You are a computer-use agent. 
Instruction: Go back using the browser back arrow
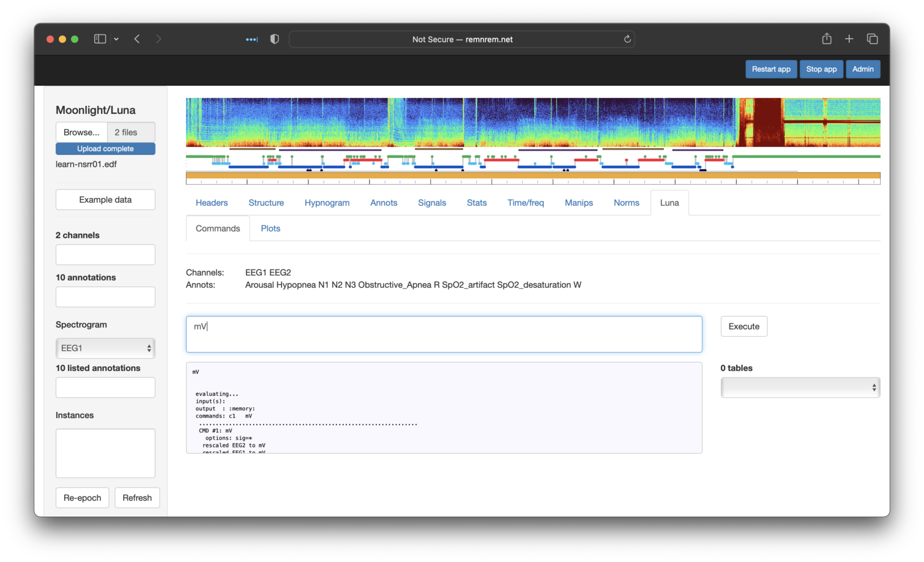[x=137, y=39]
